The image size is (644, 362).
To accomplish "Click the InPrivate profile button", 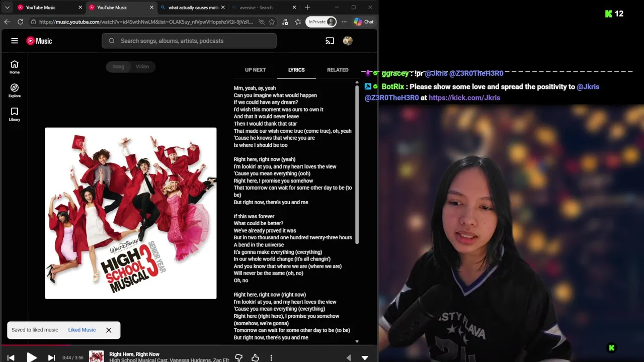I will point(321,22).
